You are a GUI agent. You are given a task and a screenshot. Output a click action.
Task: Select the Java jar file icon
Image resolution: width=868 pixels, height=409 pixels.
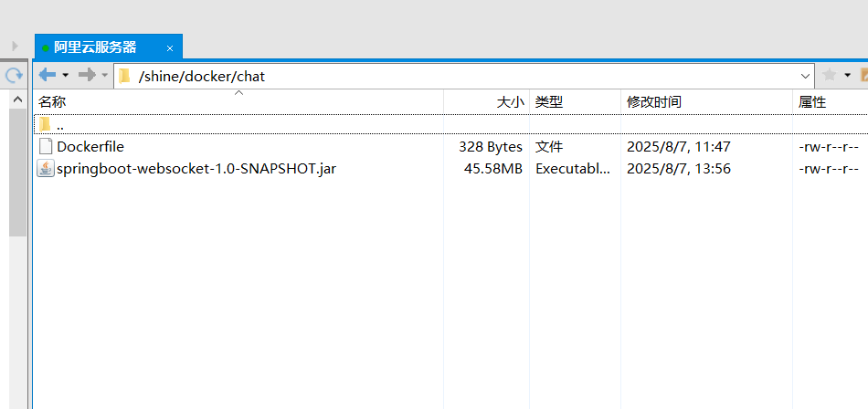coord(46,168)
